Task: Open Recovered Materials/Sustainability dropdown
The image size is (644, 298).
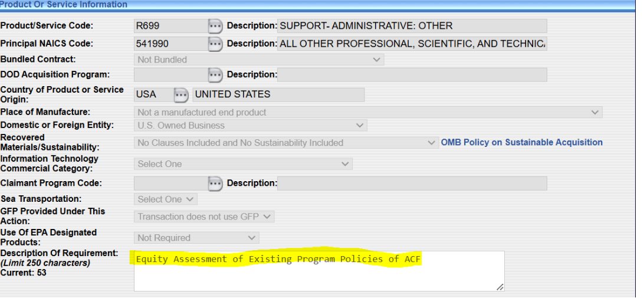Action: click(x=286, y=143)
